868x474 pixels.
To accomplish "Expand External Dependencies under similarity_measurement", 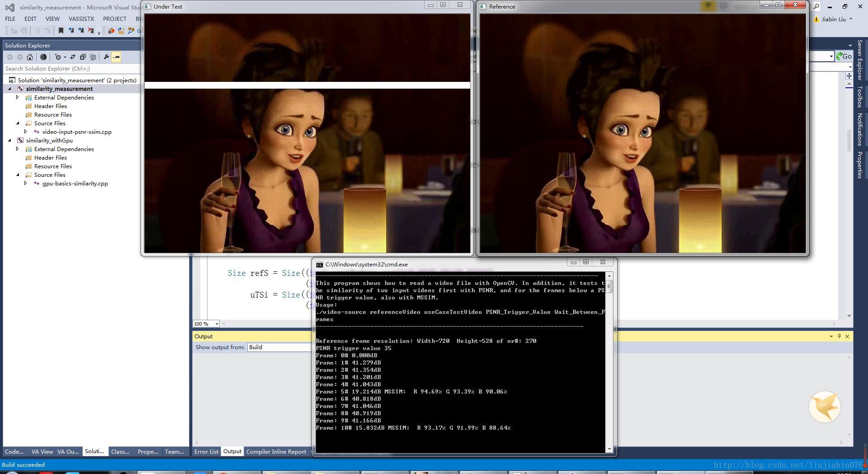I will 18,98.
